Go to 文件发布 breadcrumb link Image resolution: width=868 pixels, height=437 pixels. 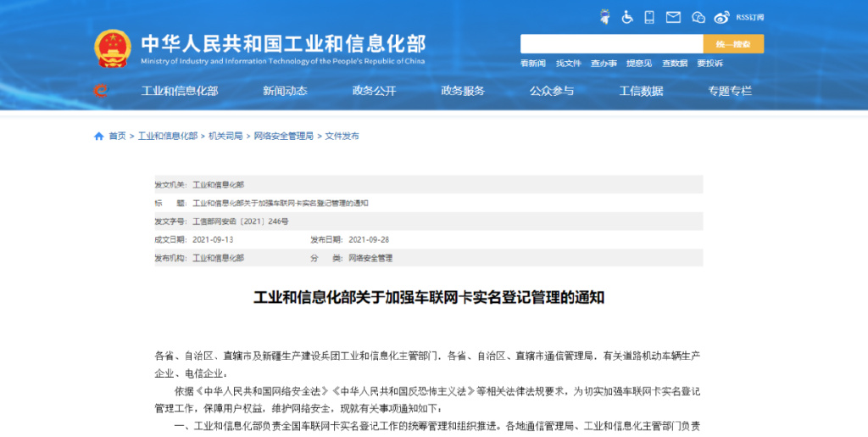(342, 137)
